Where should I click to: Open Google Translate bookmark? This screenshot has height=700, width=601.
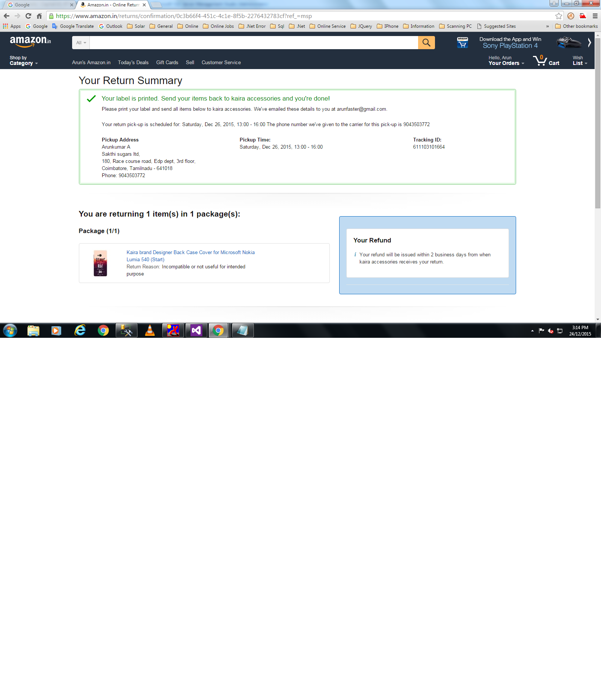click(x=73, y=26)
